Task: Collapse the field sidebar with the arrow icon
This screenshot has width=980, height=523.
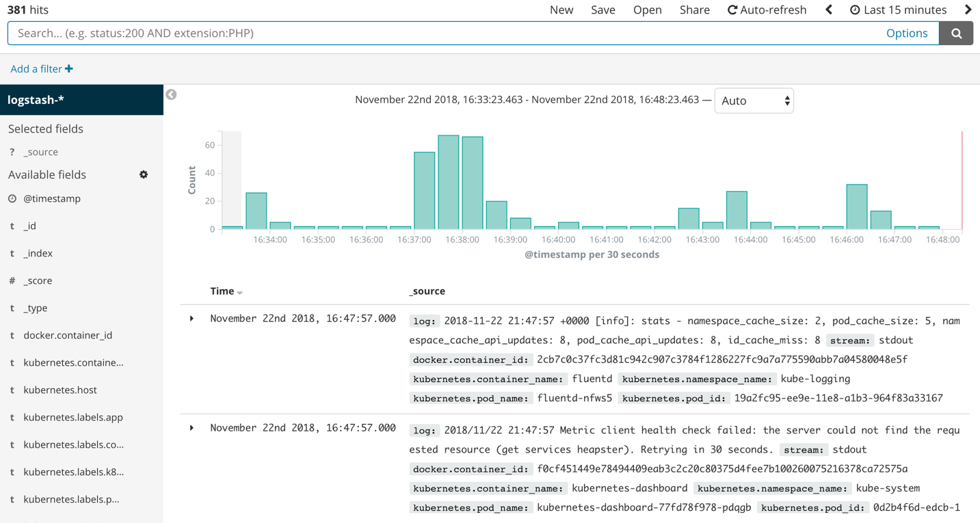Action: click(171, 94)
